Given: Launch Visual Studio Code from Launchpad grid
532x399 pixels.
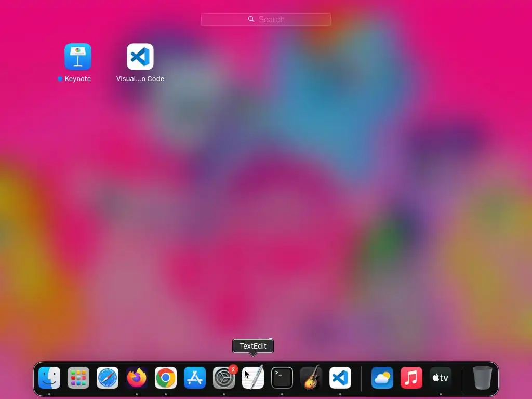Looking at the screenshot, I should pos(140,56).
